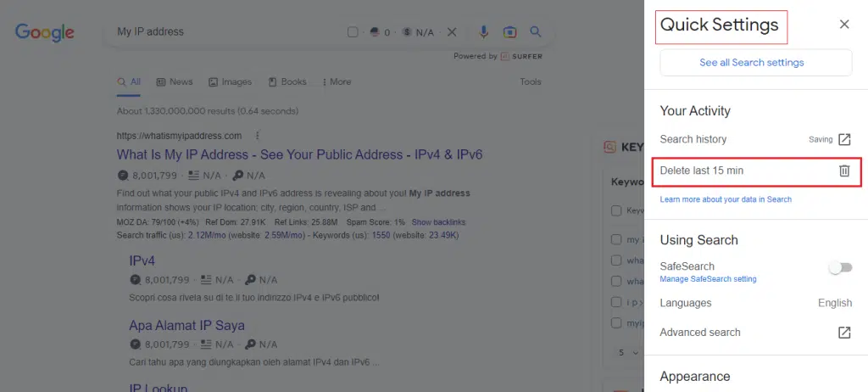The height and width of the screenshot is (392, 868).
Task: Select the All results tab
Action: (129, 82)
